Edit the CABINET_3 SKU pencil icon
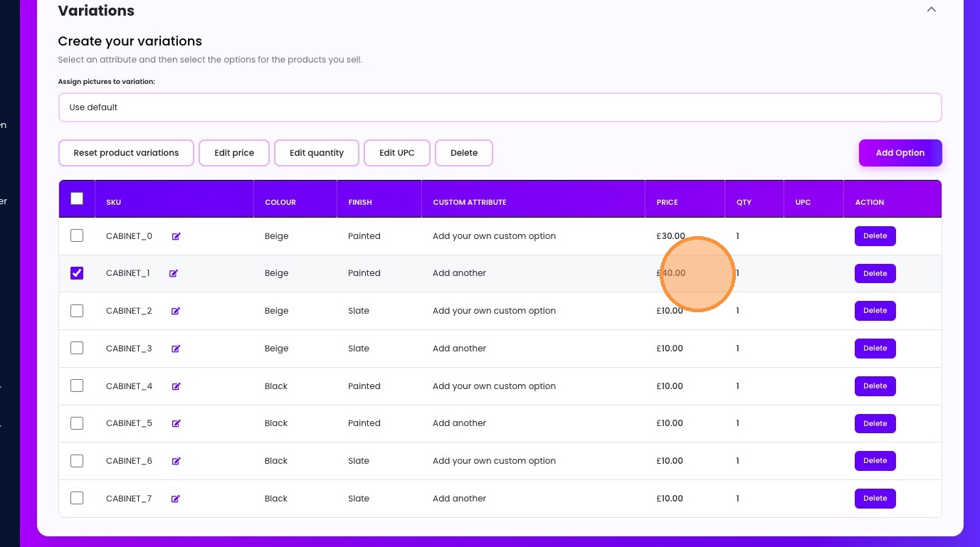Viewport: 980px width, 547px height. (x=176, y=349)
